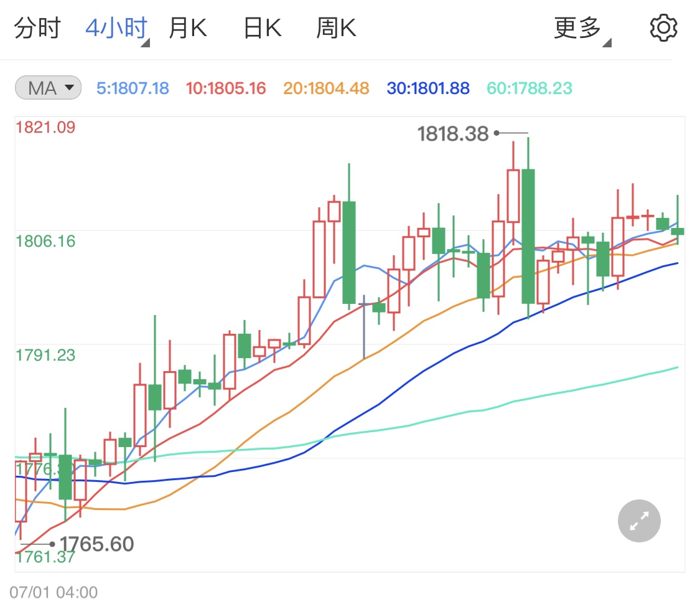Switch to the 分时 chart tab

[x=36, y=27]
